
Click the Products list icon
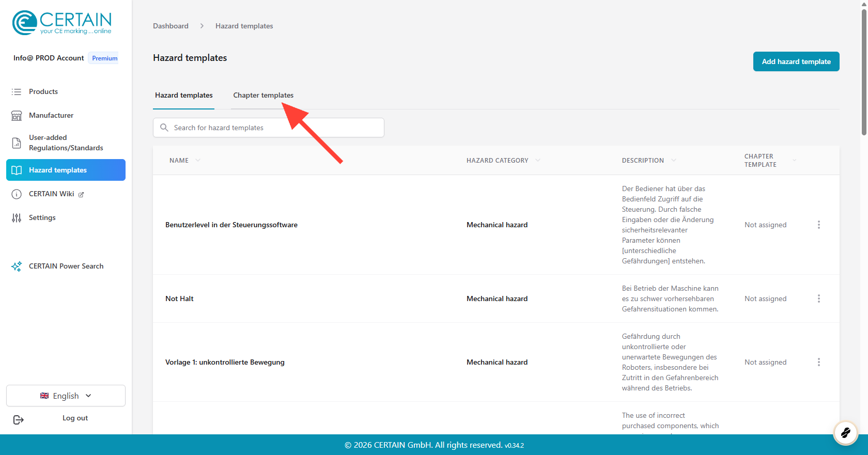tap(17, 91)
